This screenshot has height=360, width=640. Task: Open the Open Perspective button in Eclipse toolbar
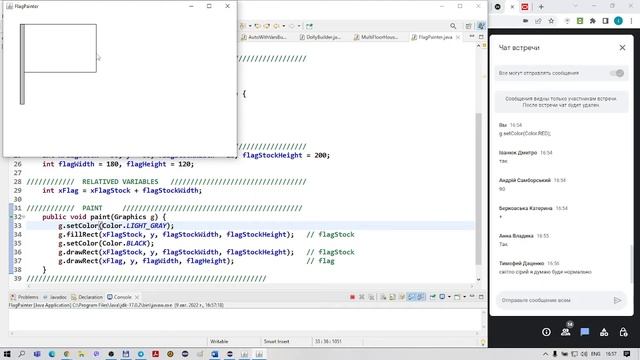tap(469, 26)
